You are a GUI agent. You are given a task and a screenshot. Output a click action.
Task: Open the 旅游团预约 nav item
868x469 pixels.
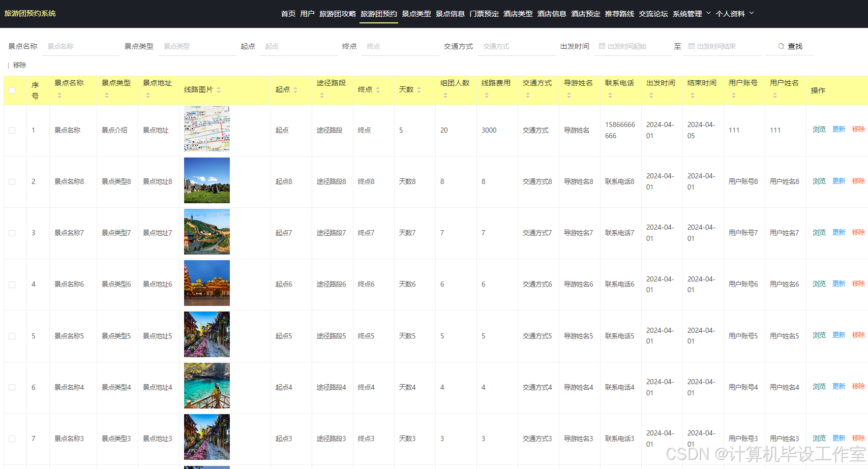379,14
